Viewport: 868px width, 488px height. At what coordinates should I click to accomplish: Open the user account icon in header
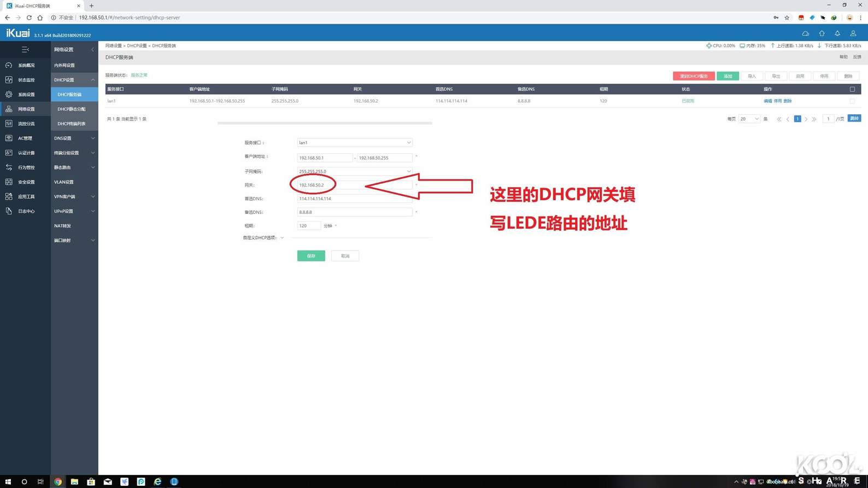tap(853, 33)
